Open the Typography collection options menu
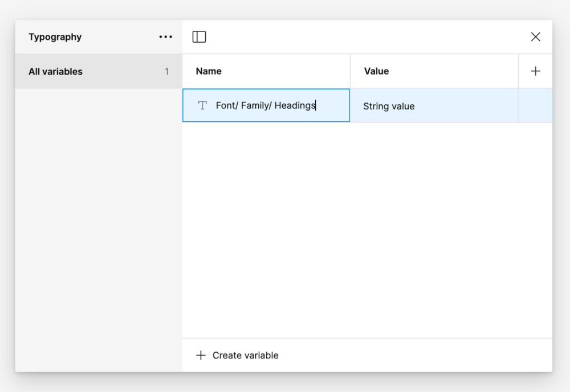The width and height of the screenshot is (570, 392). point(165,36)
